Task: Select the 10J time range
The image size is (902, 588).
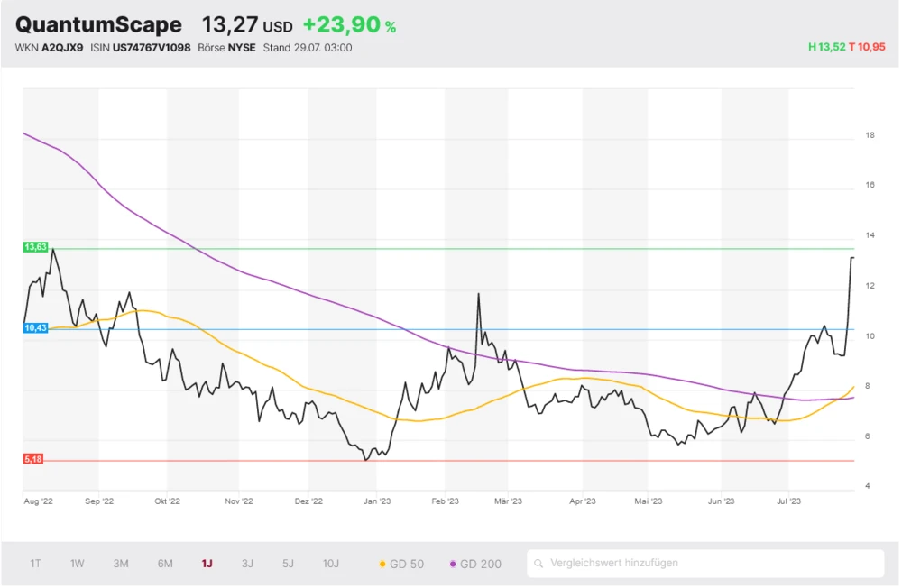Action: point(331,564)
